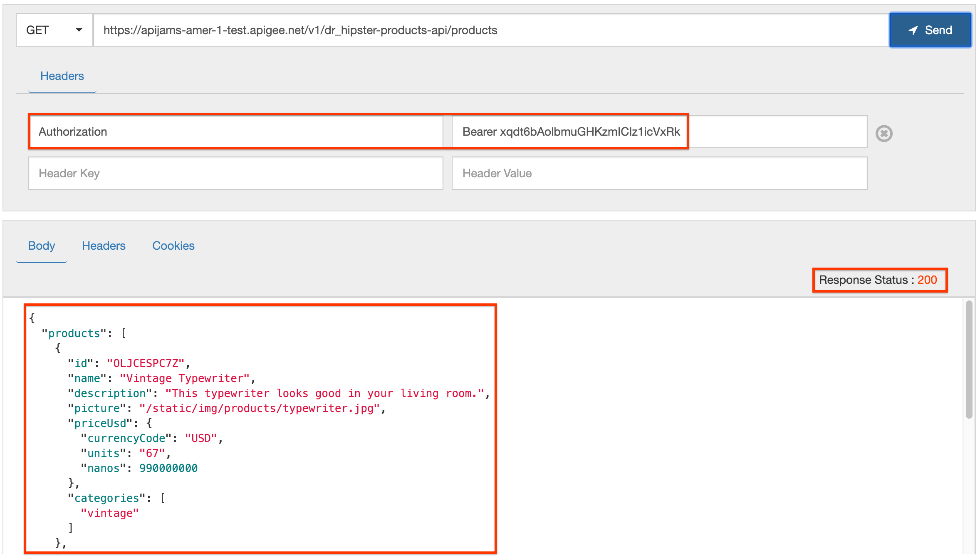
Task: Click the typewriter description string
Action: coord(325,393)
